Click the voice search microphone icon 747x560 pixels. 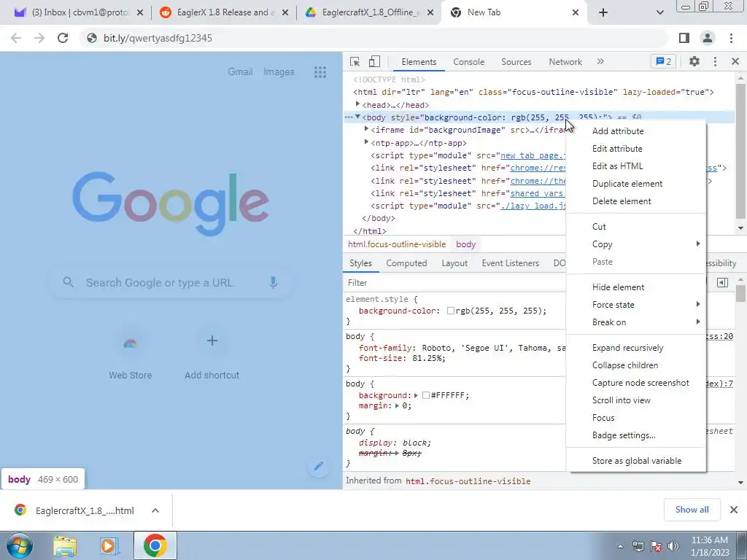point(274,282)
